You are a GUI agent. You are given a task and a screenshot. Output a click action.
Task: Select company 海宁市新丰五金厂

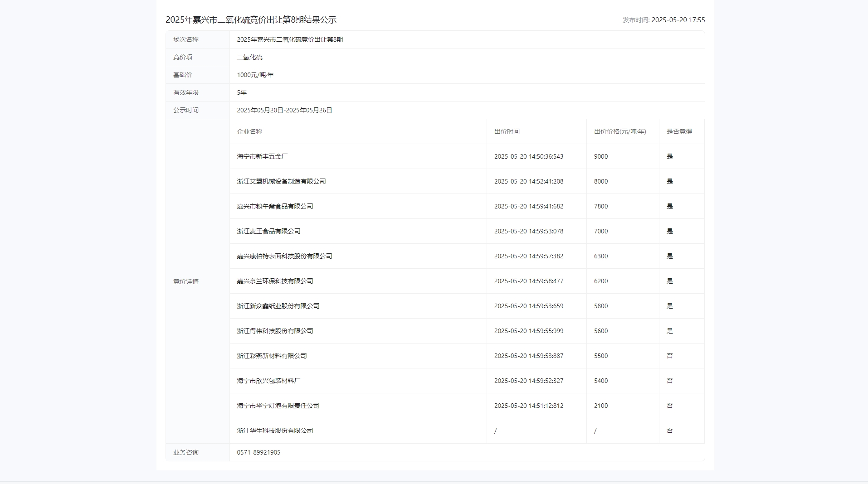click(262, 156)
